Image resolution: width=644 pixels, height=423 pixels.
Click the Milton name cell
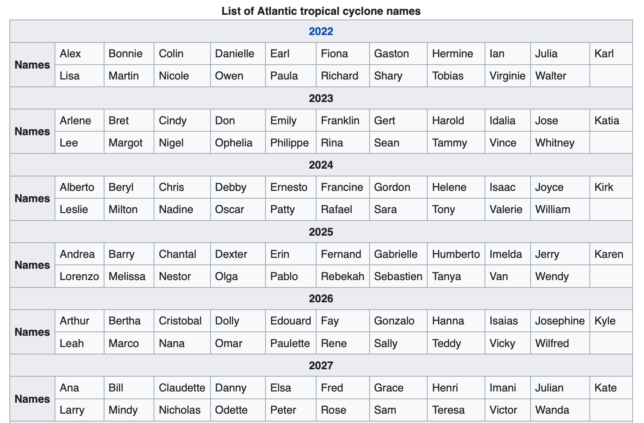(129, 209)
